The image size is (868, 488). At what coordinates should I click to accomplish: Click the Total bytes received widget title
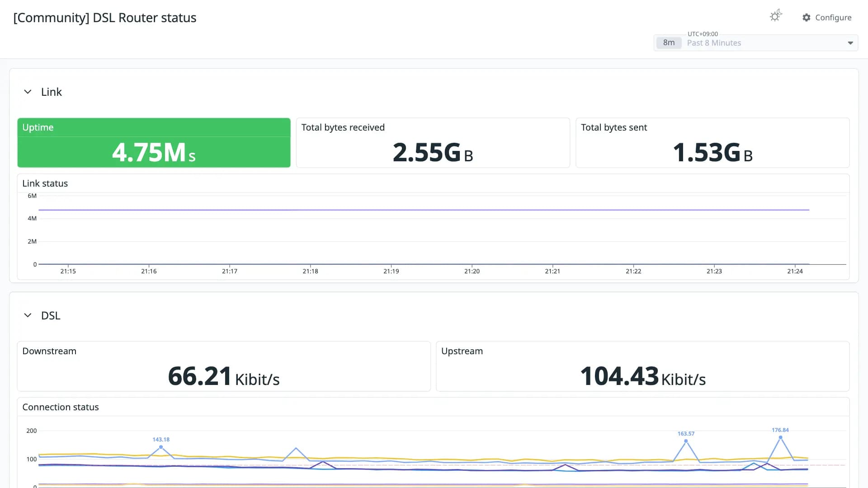point(343,127)
